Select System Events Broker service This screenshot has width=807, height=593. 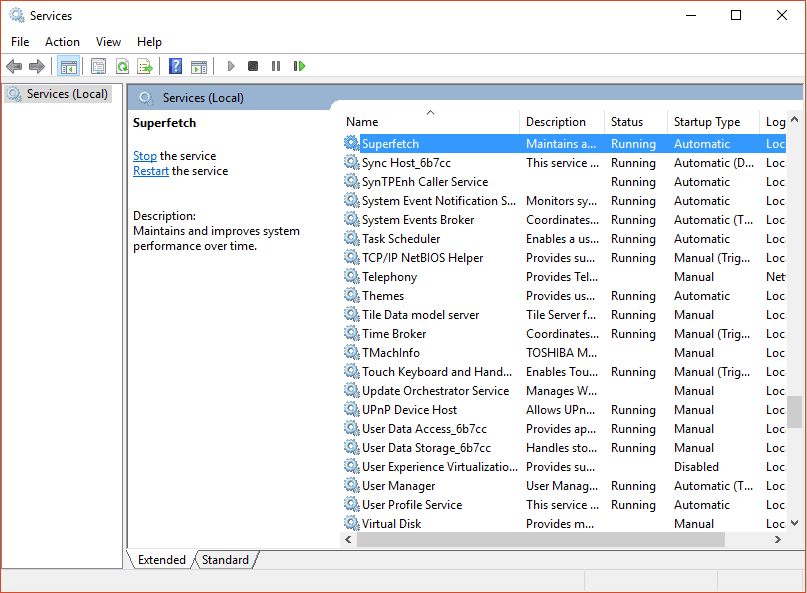[x=564, y=220]
